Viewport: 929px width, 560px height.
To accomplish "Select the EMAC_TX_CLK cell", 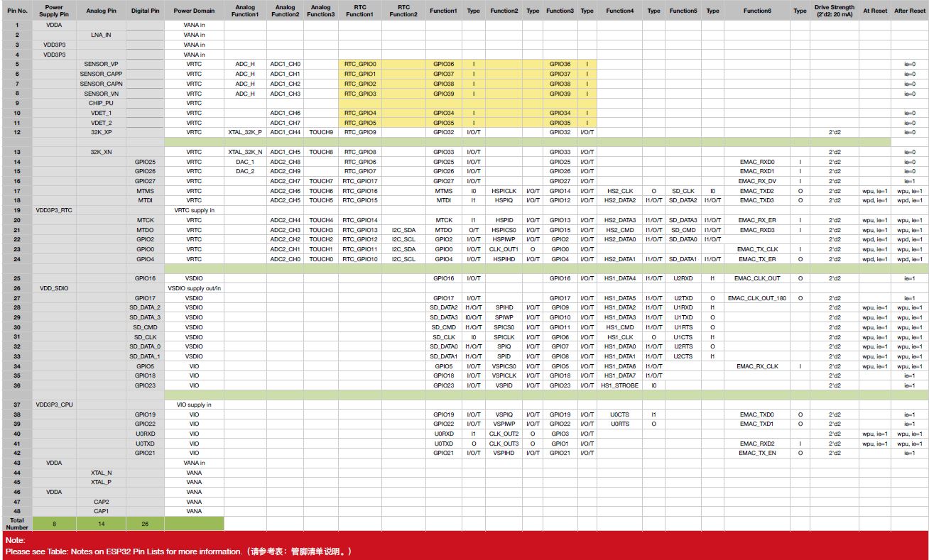I will tap(756, 249).
